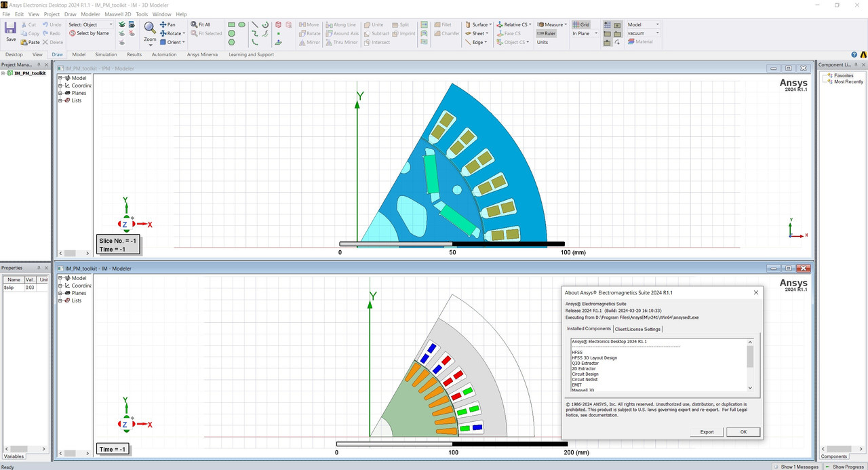Image resolution: width=868 pixels, height=470 pixels.
Task: Select the Components tab at bottom right
Action: tap(834, 456)
